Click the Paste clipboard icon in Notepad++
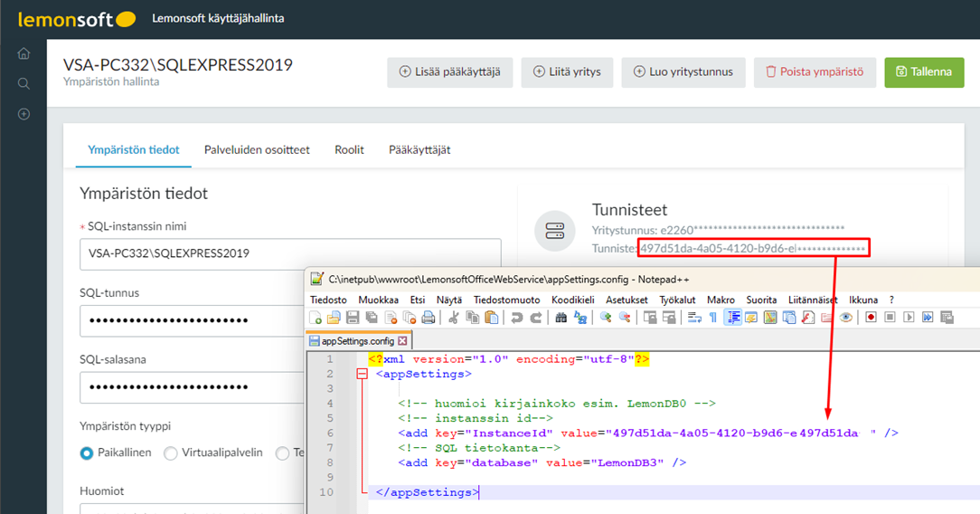Image resolution: width=980 pixels, height=514 pixels. click(x=492, y=318)
